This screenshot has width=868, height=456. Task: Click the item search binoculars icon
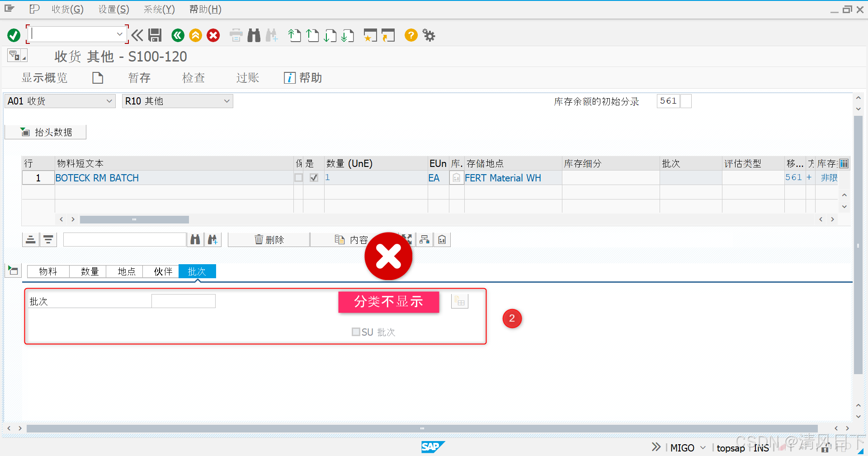195,239
